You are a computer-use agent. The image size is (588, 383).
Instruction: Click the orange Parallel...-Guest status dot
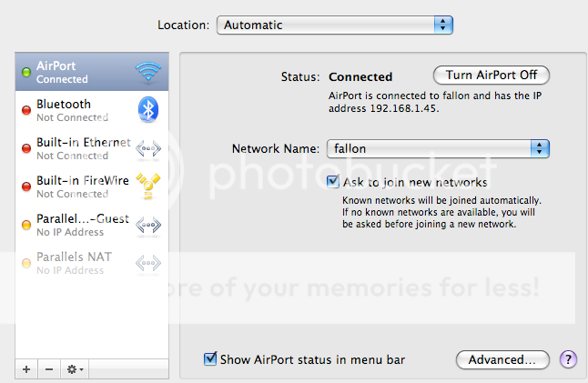[x=26, y=225]
